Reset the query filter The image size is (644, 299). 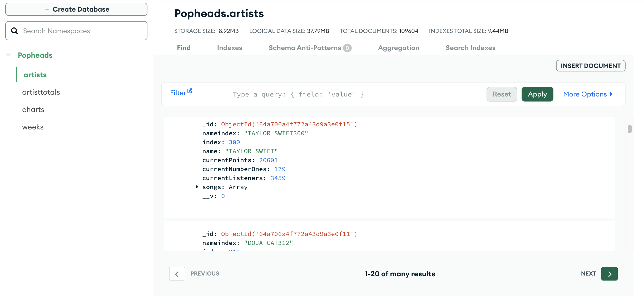pyautogui.click(x=502, y=94)
